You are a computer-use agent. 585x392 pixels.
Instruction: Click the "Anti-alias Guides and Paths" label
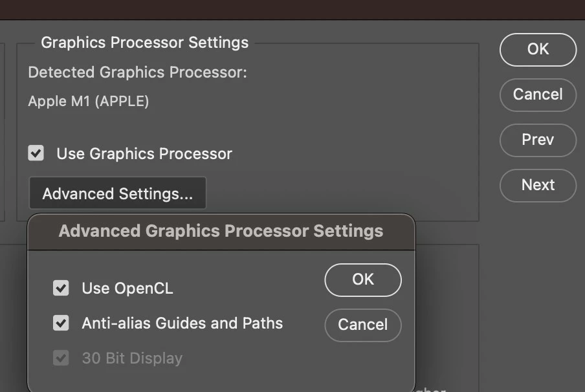(182, 323)
